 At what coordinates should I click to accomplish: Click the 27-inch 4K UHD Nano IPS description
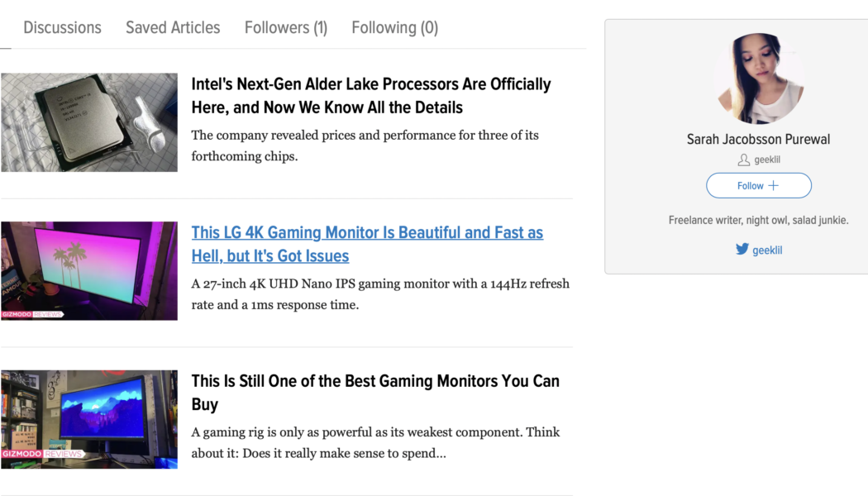click(380, 293)
